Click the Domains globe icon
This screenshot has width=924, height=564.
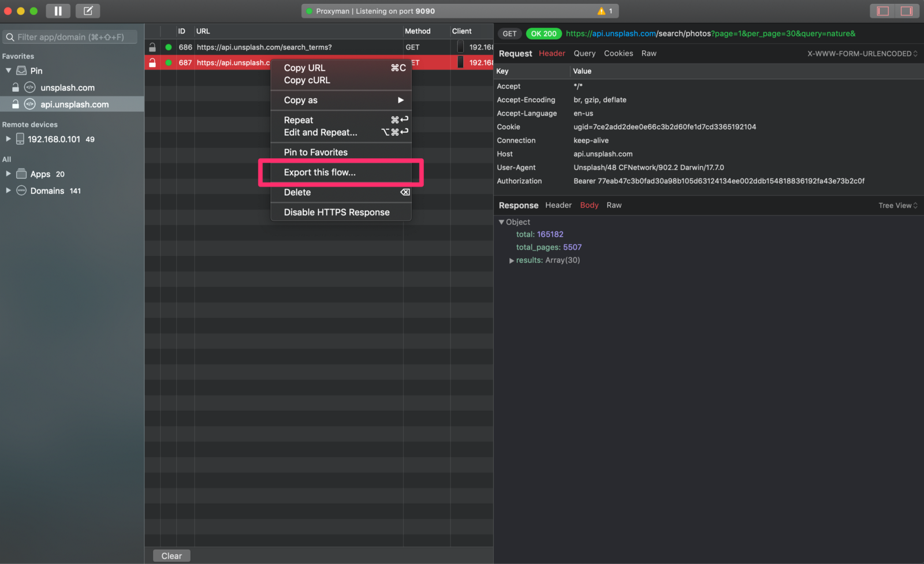[21, 191]
